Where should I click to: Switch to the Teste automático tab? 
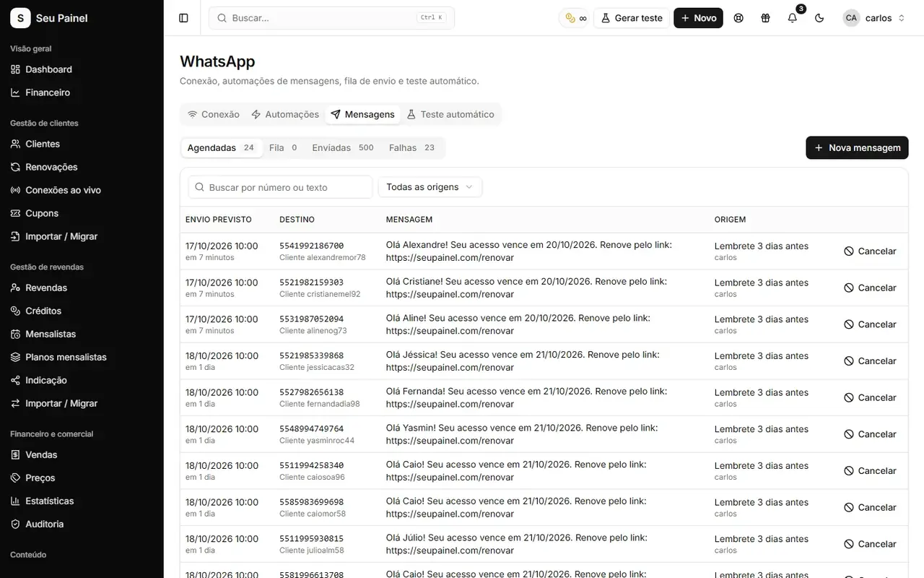coord(450,114)
